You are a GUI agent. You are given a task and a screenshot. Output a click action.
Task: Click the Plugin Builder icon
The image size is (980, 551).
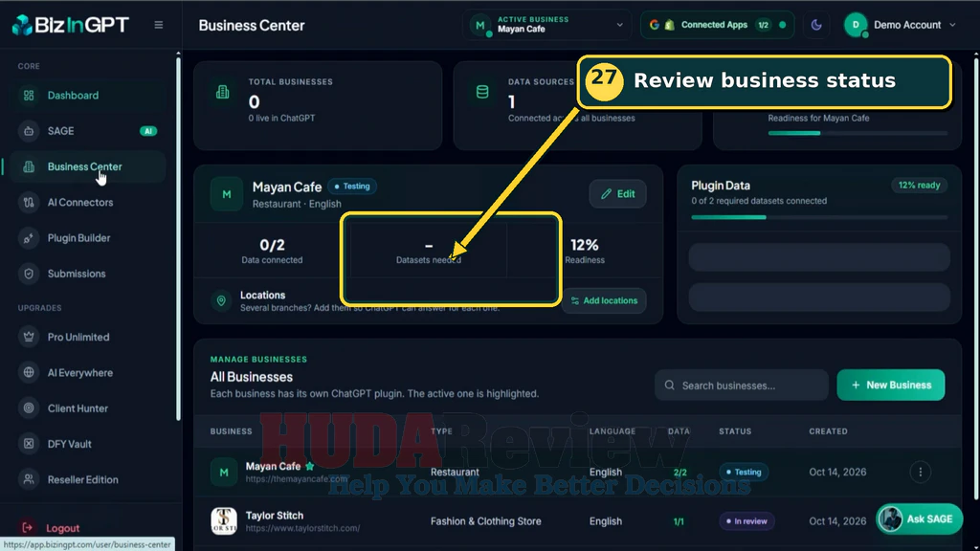pyautogui.click(x=29, y=238)
